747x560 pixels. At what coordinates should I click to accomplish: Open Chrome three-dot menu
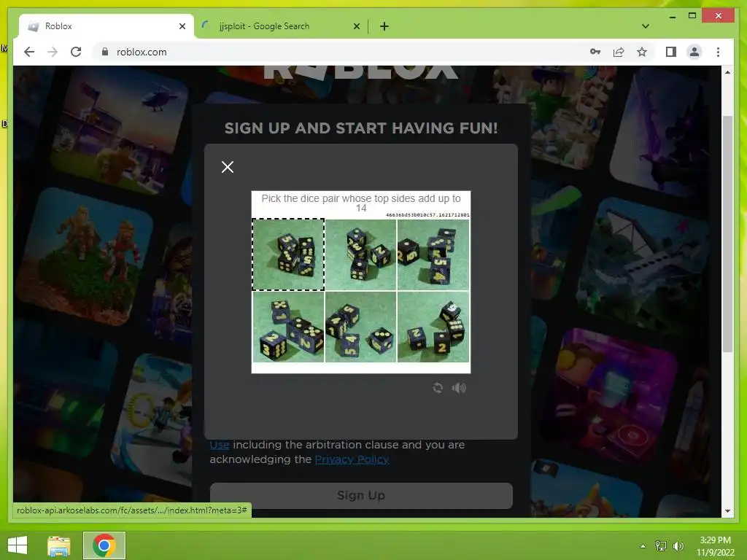[x=718, y=52]
